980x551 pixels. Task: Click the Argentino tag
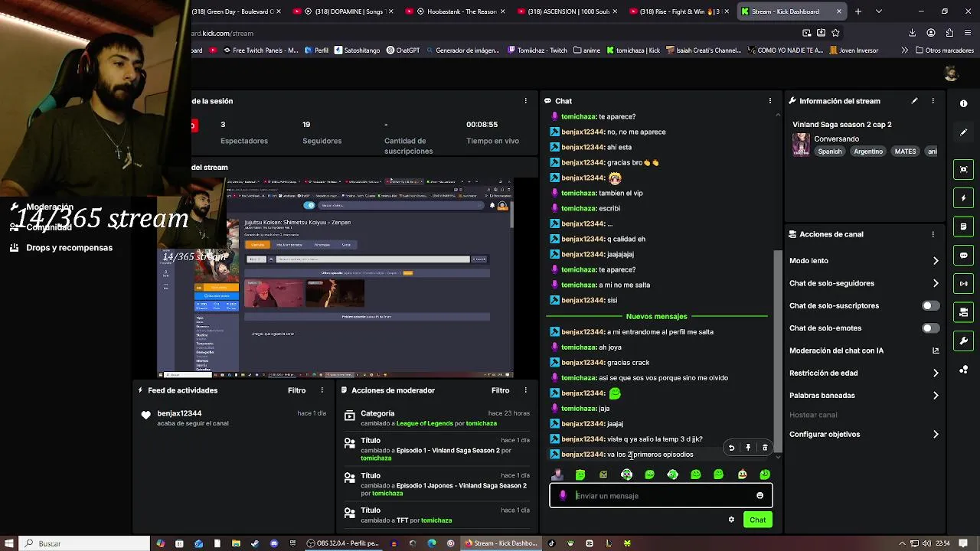pyautogui.click(x=868, y=152)
